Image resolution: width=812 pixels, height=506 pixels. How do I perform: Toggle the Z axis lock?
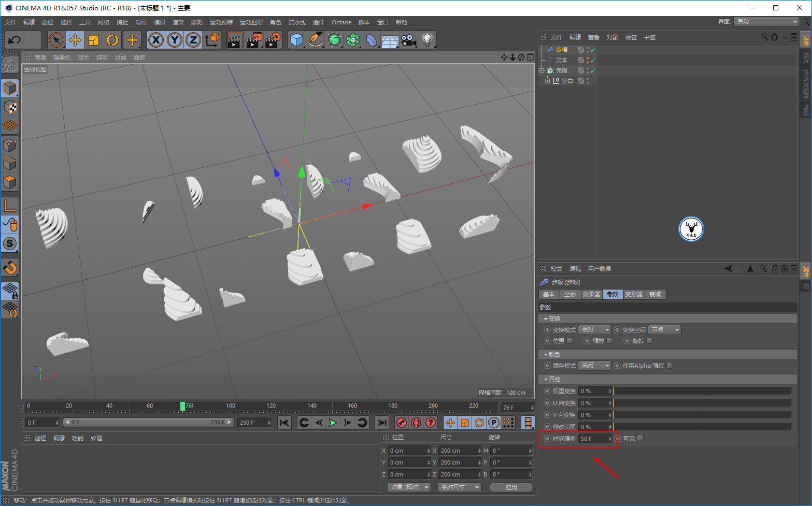point(193,40)
